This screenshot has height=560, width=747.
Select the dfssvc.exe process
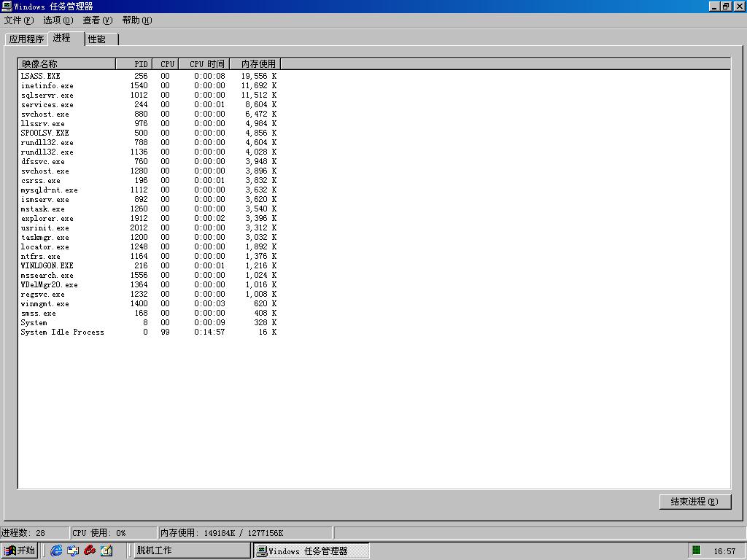[149, 161]
